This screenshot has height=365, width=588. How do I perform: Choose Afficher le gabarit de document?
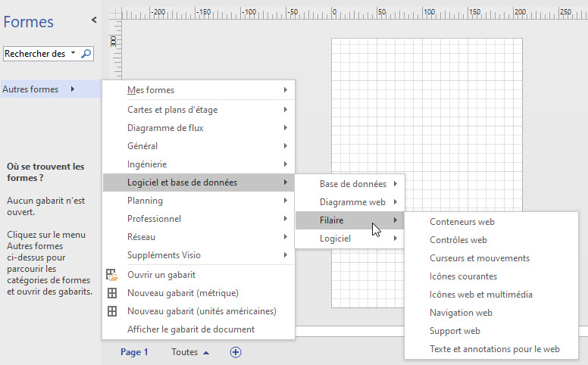(x=199, y=329)
